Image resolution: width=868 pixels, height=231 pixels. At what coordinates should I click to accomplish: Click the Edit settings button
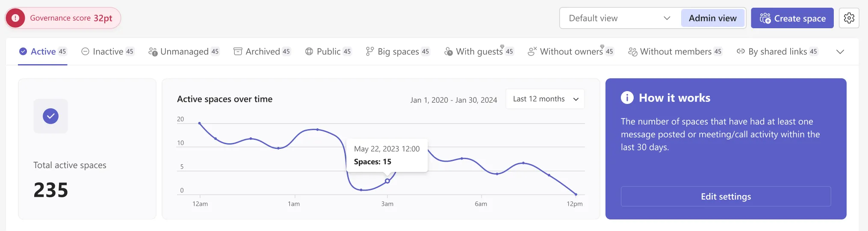(726, 196)
